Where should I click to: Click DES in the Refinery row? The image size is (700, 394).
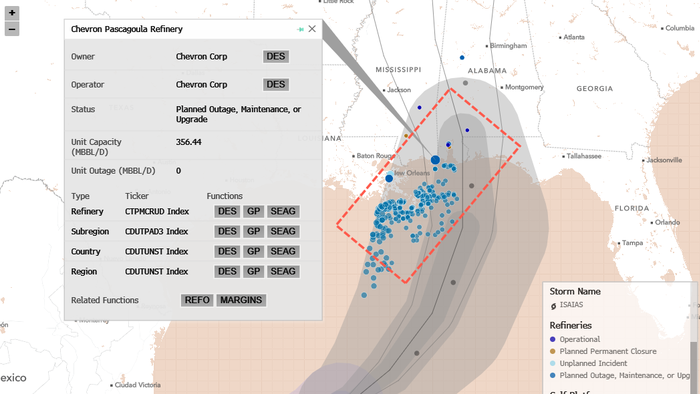(x=227, y=212)
